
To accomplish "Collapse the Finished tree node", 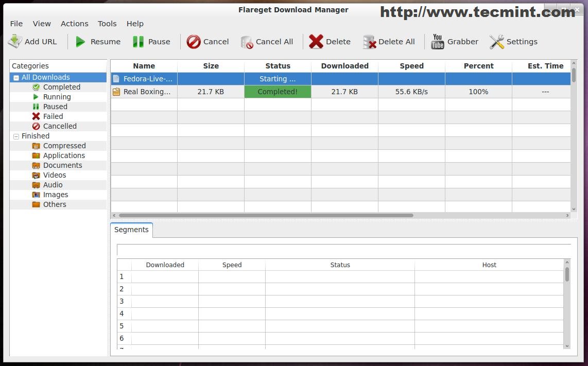I will (16, 136).
